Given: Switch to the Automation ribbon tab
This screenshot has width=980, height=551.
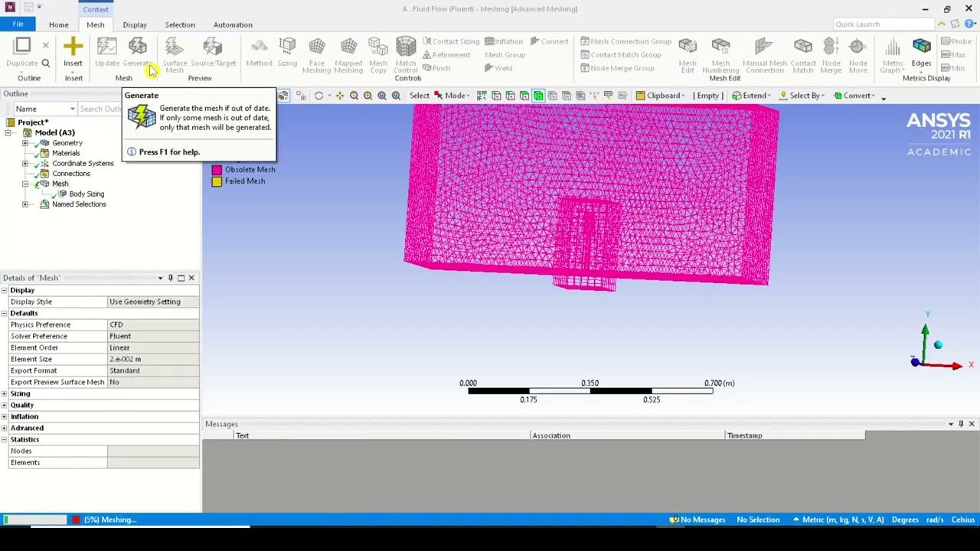Looking at the screenshot, I should tap(233, 24).
